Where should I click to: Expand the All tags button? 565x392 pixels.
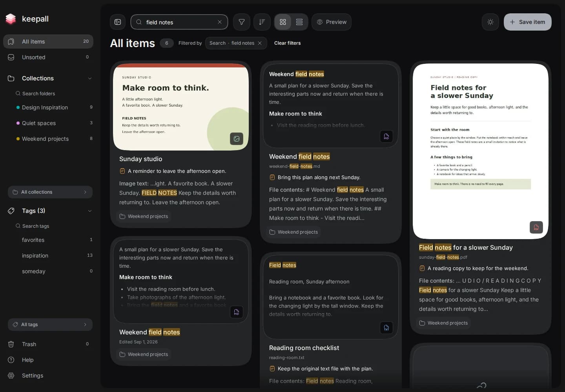50,325
